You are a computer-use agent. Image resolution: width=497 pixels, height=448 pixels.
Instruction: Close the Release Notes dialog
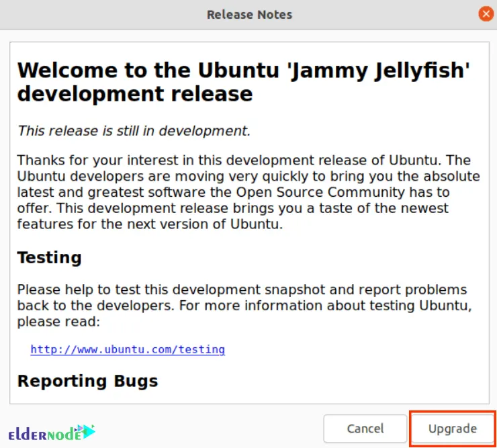coord(486,14)
